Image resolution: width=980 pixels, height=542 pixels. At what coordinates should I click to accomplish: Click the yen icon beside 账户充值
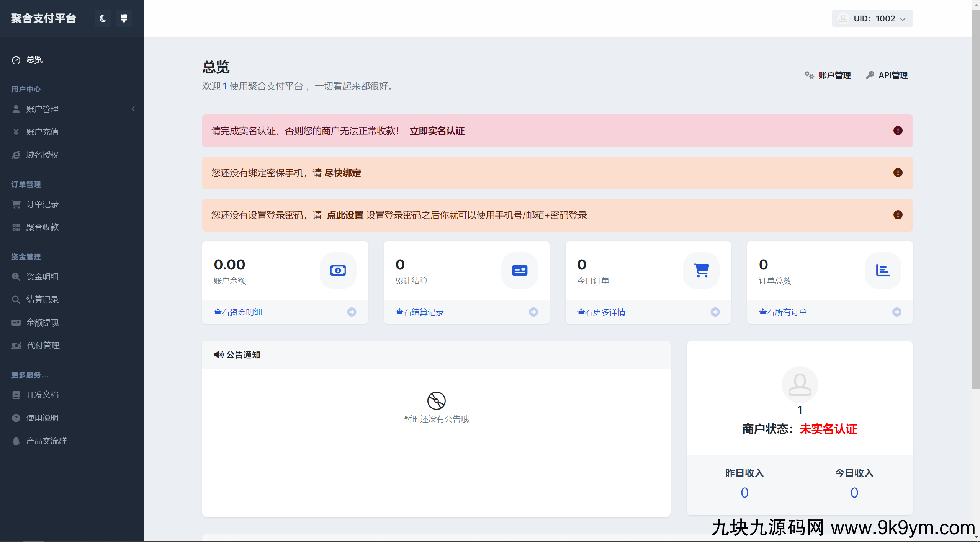(x=16, y=132)
